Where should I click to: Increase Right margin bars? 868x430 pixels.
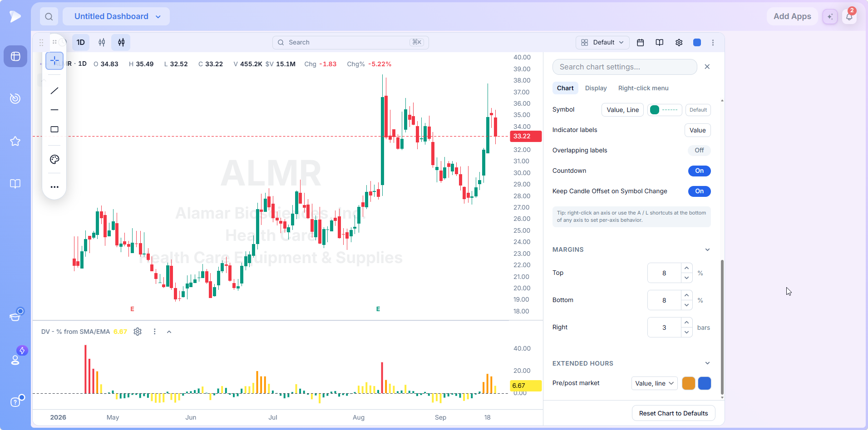coord(686,322)
